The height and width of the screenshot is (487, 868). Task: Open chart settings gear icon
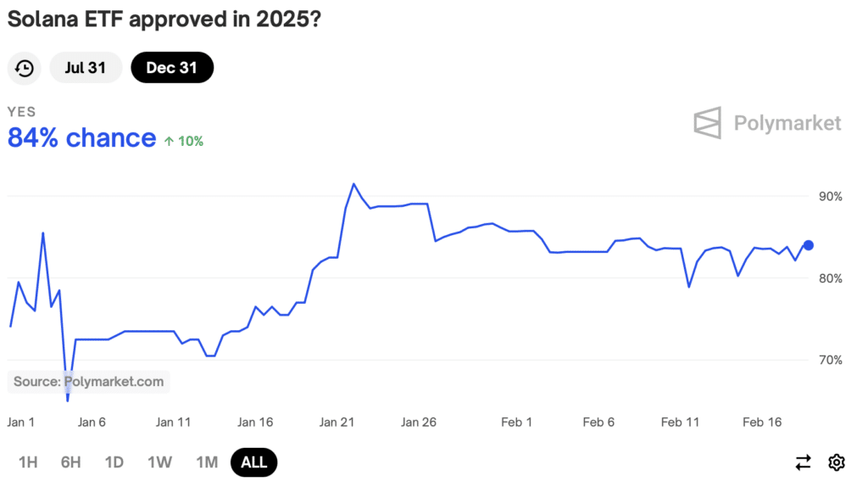(x=837, y=462)
